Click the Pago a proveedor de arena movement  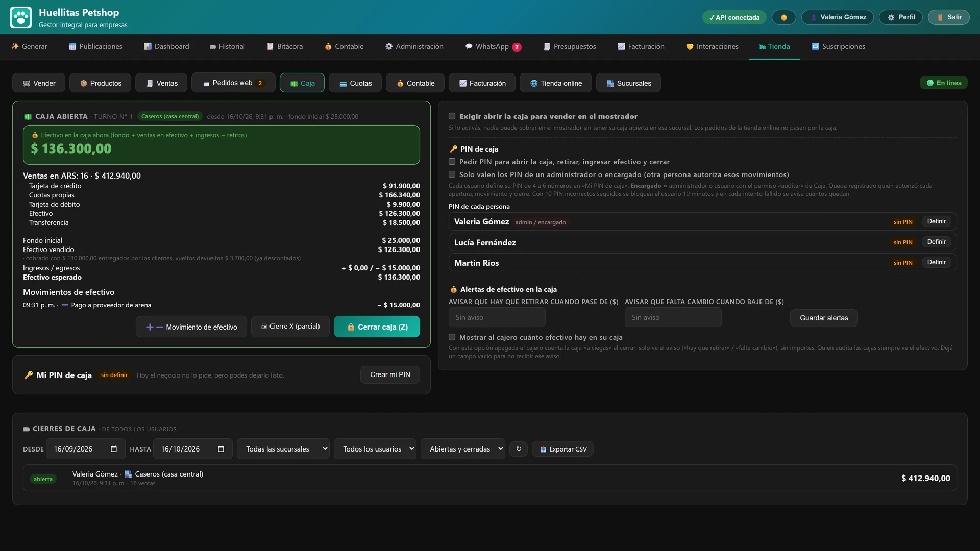tap(222, 305)
